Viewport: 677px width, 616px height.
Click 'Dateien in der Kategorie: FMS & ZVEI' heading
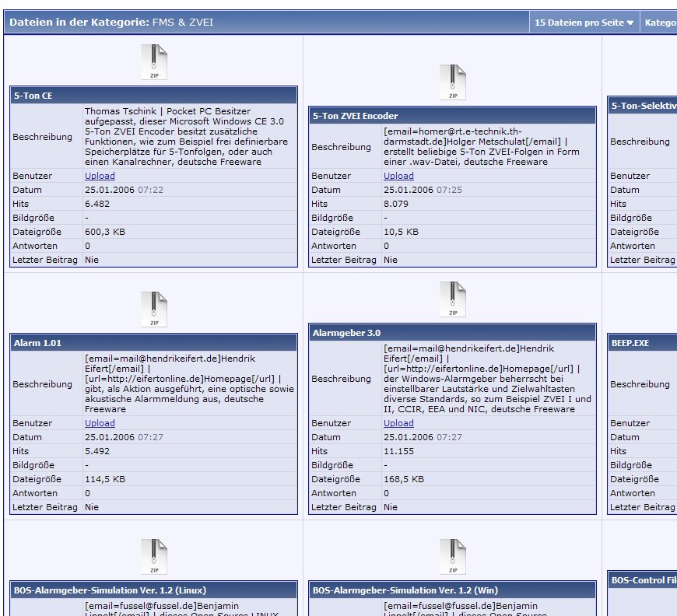click(x=110, y=23)
